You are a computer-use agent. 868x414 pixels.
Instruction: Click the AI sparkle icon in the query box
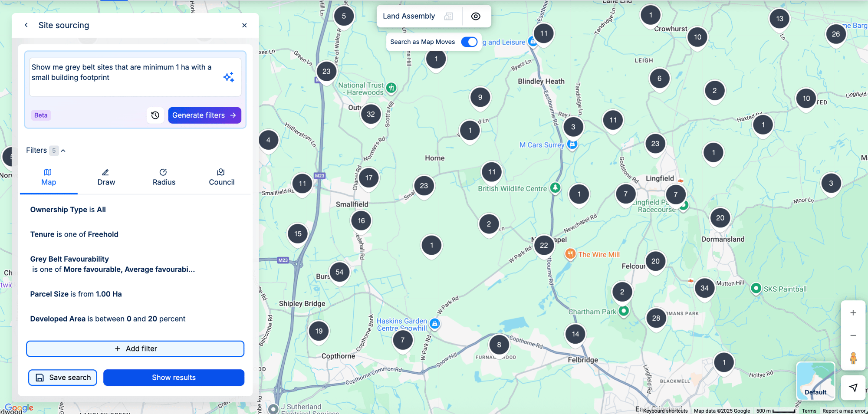(x=229, y=76)
